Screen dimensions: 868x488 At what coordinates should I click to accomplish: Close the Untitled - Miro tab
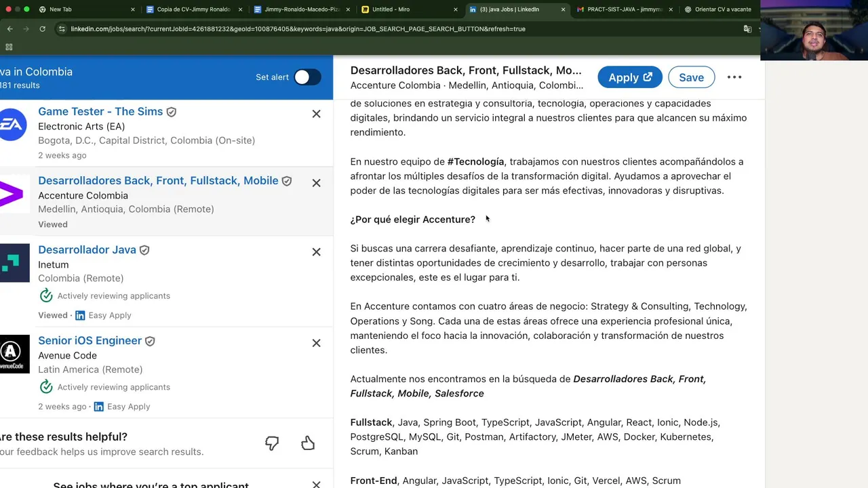[456, 9]
